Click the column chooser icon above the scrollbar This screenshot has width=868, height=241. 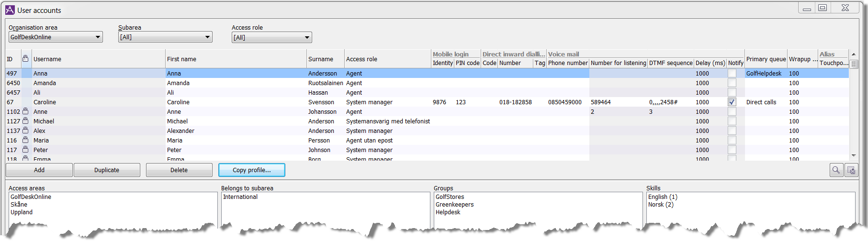pyautogui.click(x=854, y=64)
